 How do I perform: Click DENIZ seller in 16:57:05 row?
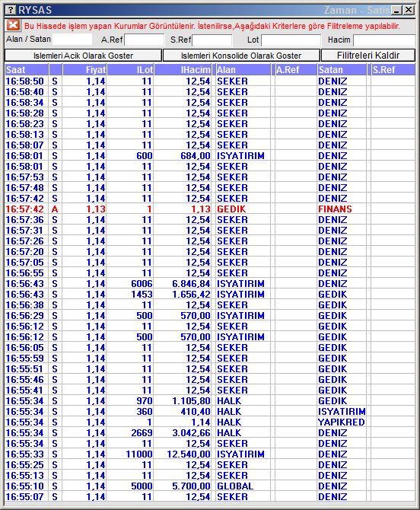coord(332,262)
